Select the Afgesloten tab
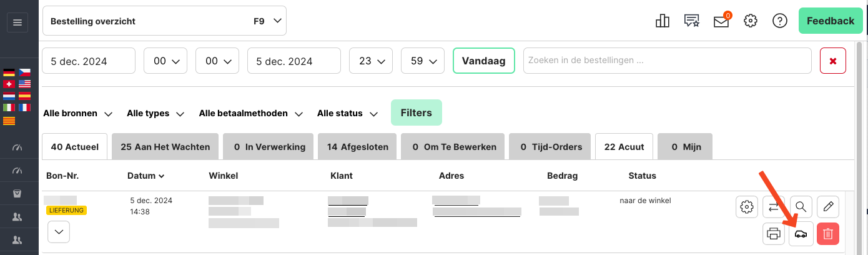 click(x=357, y=147)
